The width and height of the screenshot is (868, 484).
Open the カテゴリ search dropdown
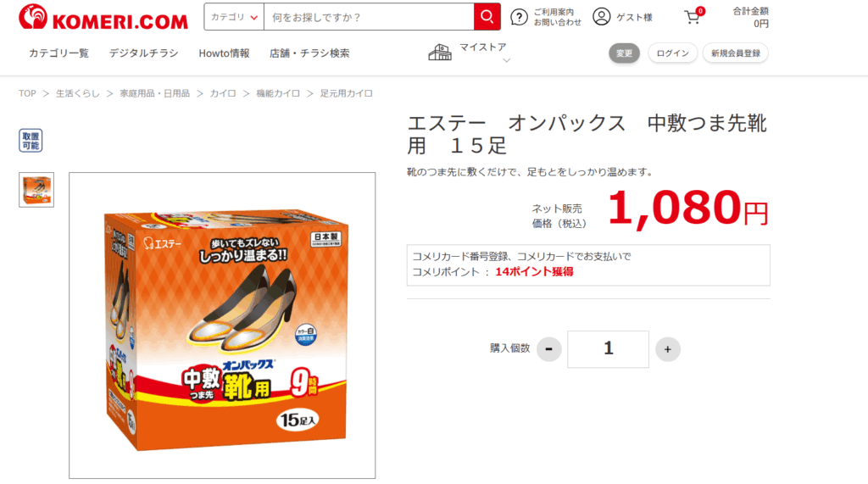[x=234, y=17]
